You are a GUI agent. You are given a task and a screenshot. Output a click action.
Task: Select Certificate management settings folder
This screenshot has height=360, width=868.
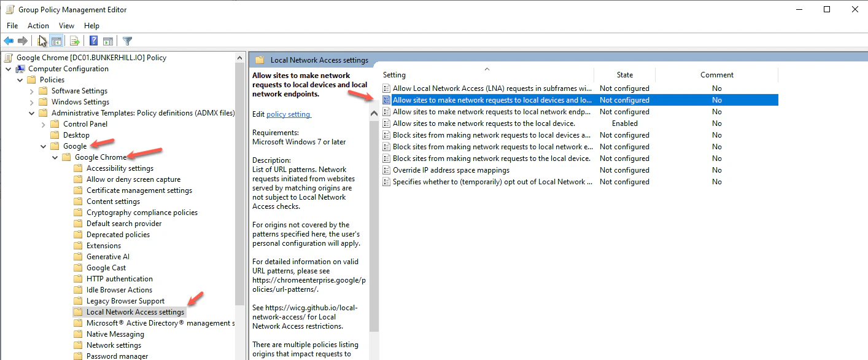click(139, 190)
